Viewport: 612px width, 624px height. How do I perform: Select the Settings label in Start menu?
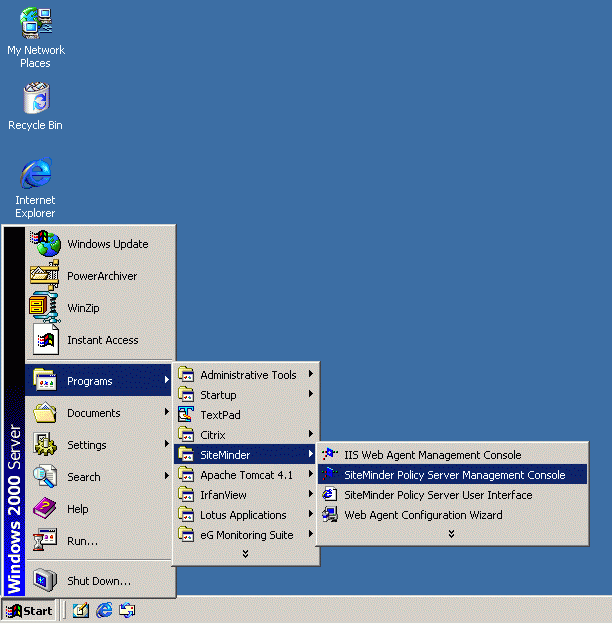click(87, 445)
